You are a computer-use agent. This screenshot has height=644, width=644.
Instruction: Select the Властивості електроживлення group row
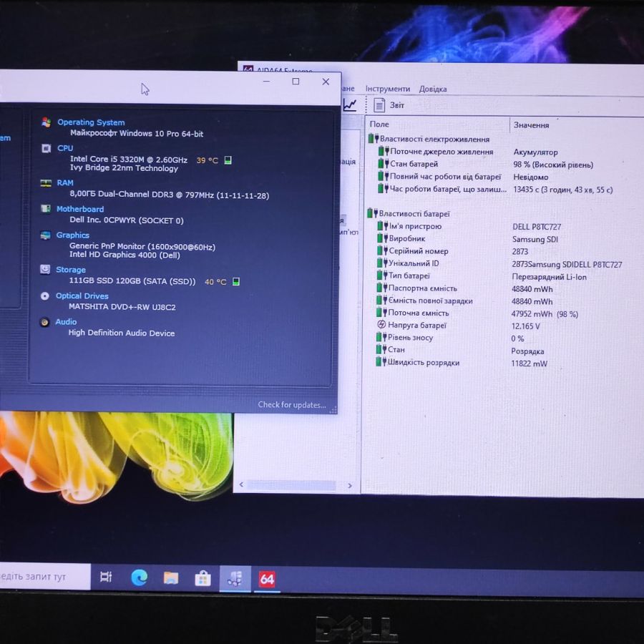(x=429, y=139)
